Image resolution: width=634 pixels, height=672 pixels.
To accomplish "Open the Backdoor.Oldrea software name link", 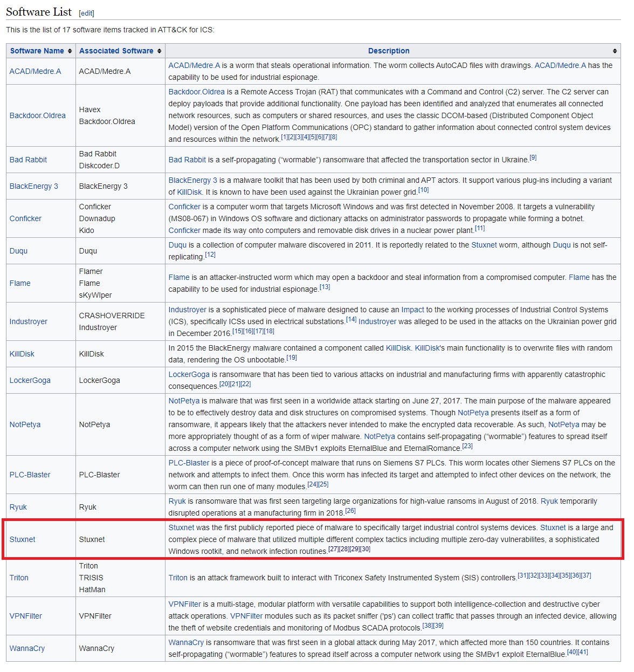I will point(37,115).
